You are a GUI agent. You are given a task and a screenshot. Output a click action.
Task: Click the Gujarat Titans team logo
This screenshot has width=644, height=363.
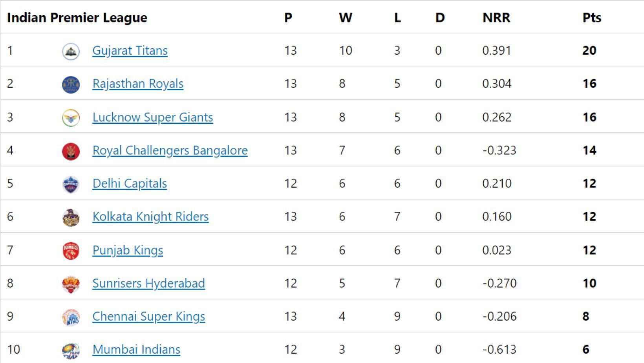[71, 51]
